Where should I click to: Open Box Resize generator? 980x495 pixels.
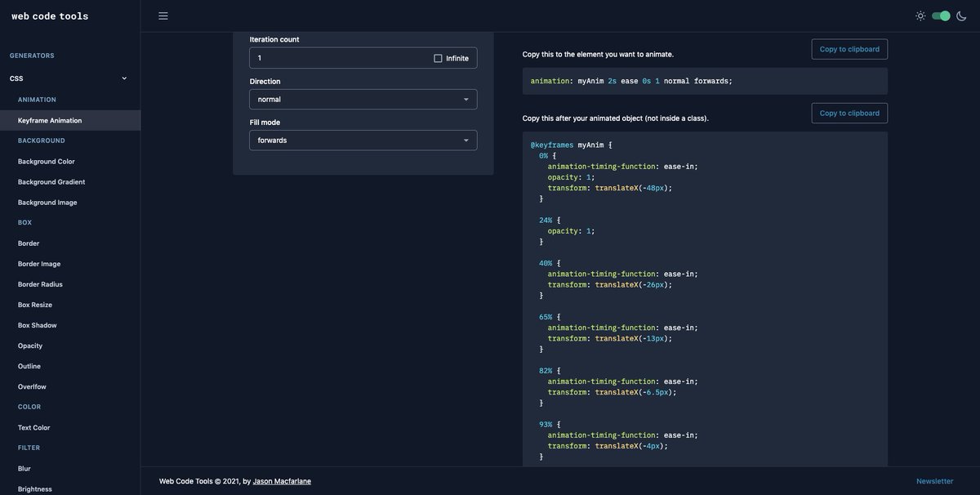35,305
